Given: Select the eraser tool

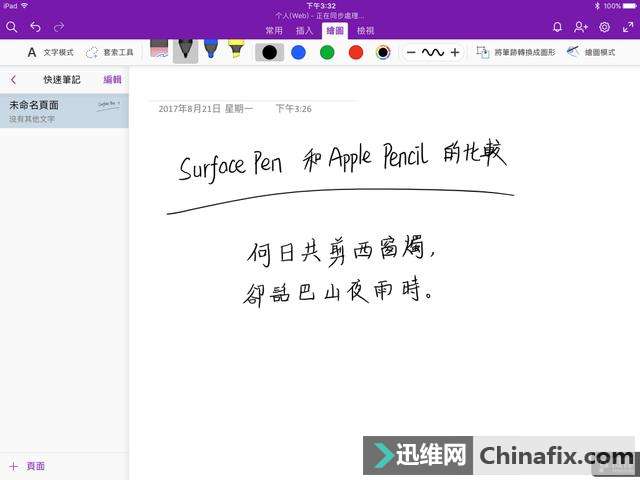Looking at the screenshot, I should coord(159,49).
